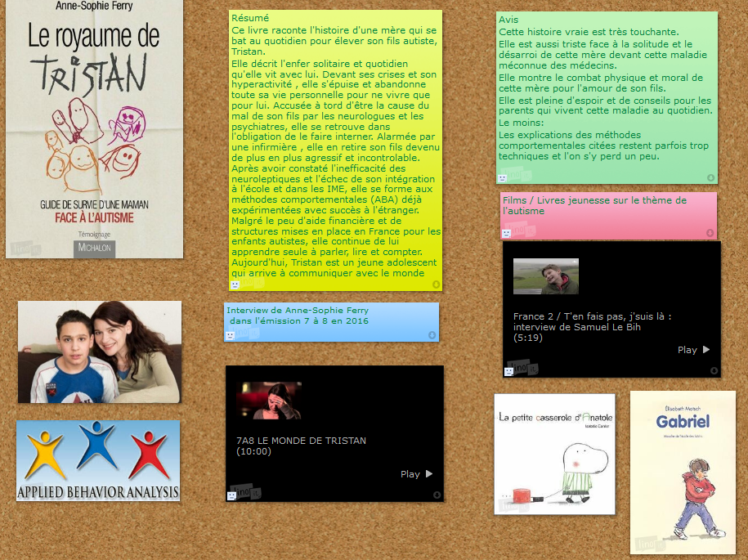Open the Gabriel book cover image

(683, 473)
